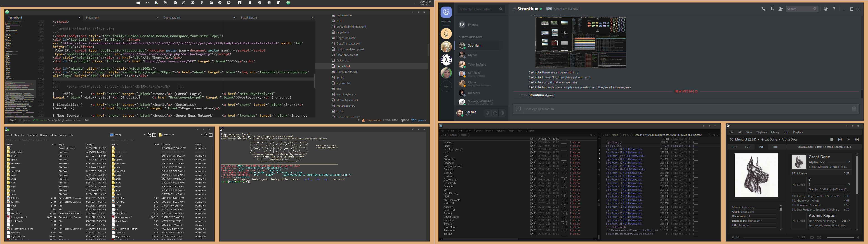Add friends to DM icon in Discord
The width and height of the screenshot is (868, 244).
tap(780, 9)
